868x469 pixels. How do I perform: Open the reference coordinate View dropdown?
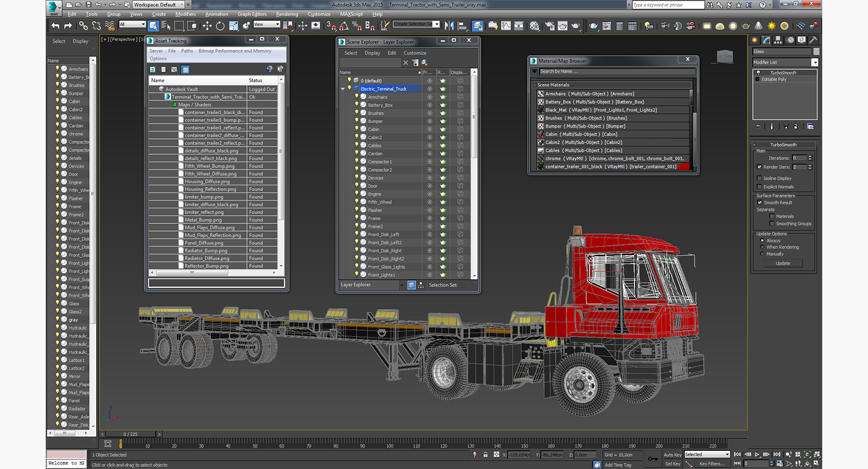[x=267, y=24]
